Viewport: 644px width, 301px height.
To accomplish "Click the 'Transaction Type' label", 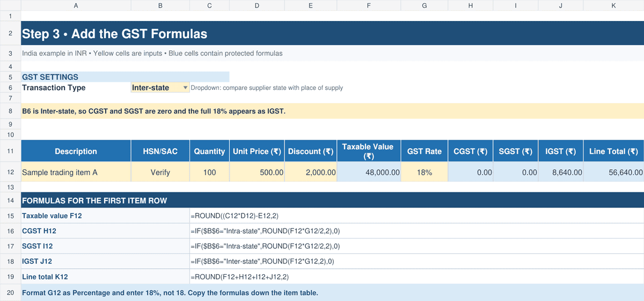I will tap(54, 88).
